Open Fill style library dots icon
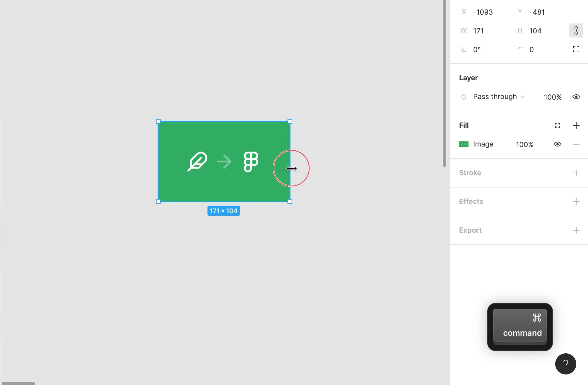This screenshot has height=385, width=588. [x=557, y=125]
